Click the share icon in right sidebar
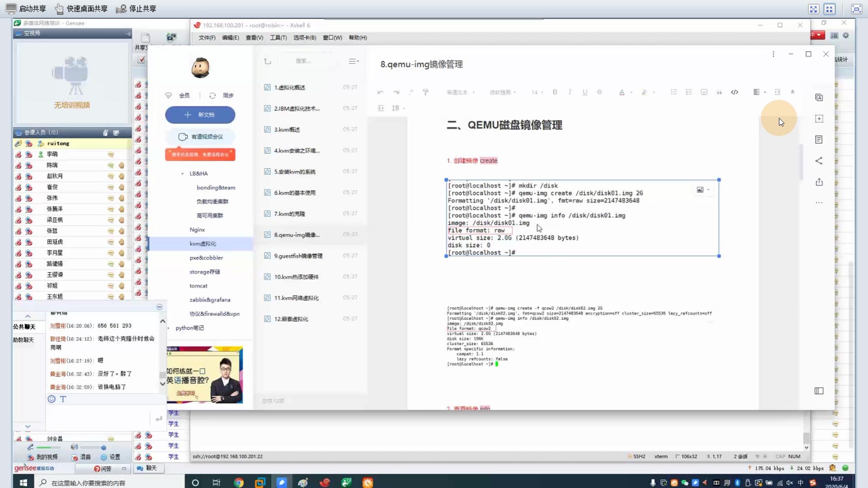This screenshot has width=868, height=488. click(819, 161)
